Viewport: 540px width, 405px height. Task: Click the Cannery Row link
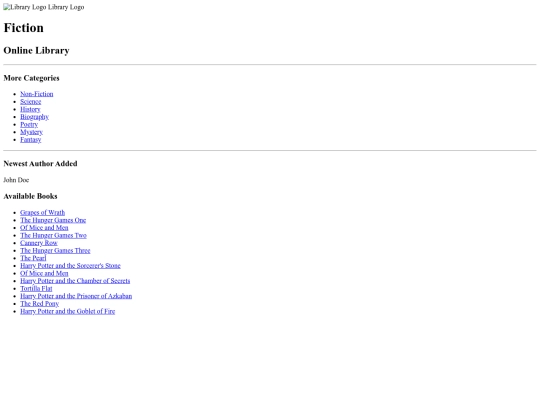click(x=39, y=243)
